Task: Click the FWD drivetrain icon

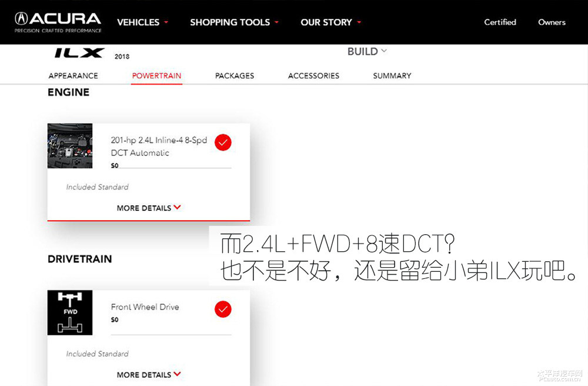Action: 70,312
